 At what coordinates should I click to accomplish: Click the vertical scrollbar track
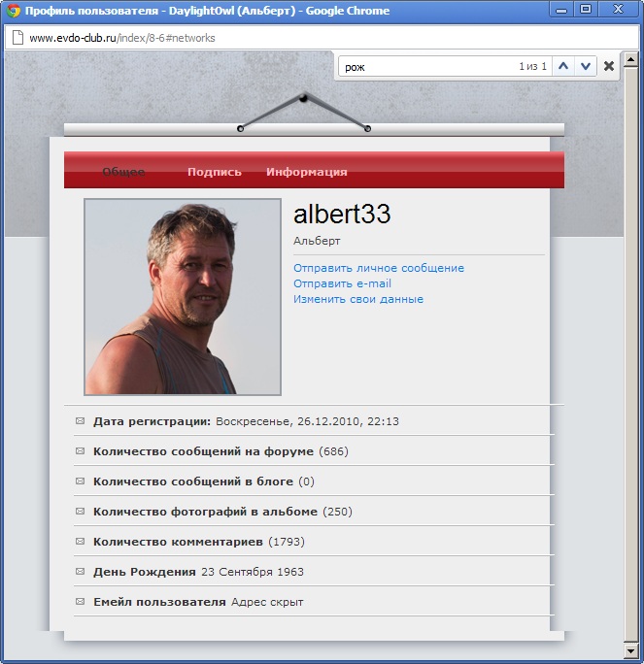click(x=630, y=355)
